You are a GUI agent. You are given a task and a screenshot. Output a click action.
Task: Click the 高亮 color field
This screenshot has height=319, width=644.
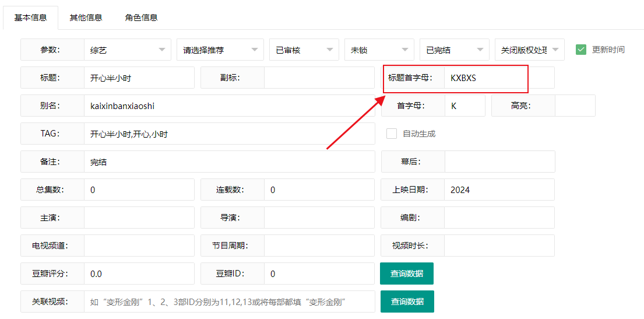click(x=575, y=106)
